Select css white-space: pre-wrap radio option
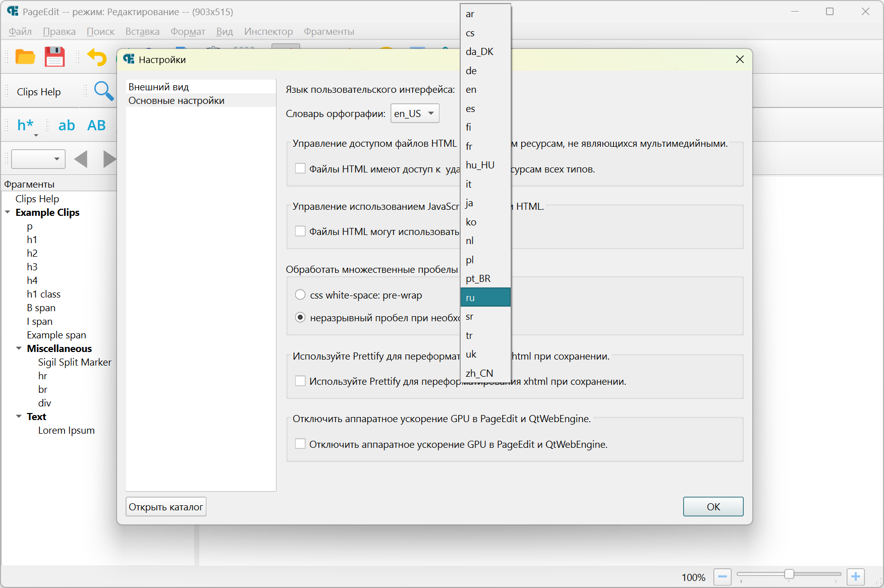The height and width of the screenshot is (588, 884). coord(300,295)
